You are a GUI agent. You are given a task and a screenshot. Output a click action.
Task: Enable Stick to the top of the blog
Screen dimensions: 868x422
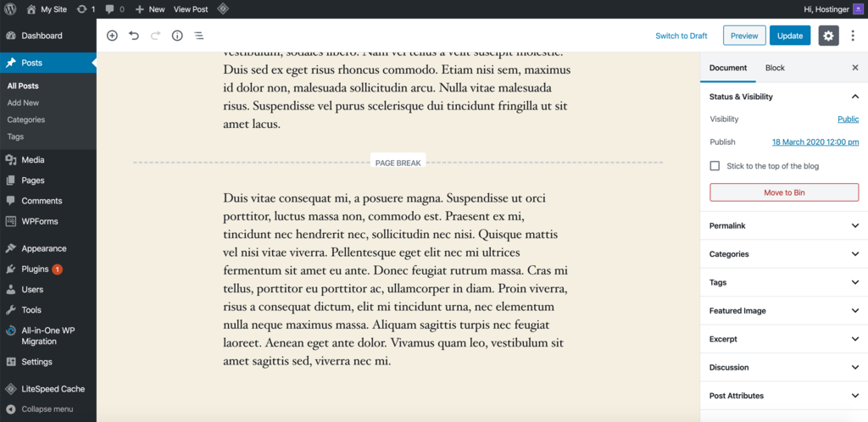tap(715, 166)
